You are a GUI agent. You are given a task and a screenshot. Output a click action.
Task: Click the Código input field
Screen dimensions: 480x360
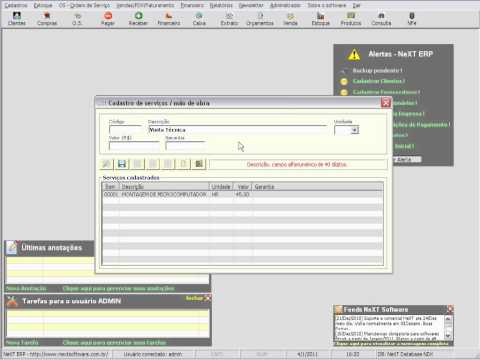tap(125, 130)
